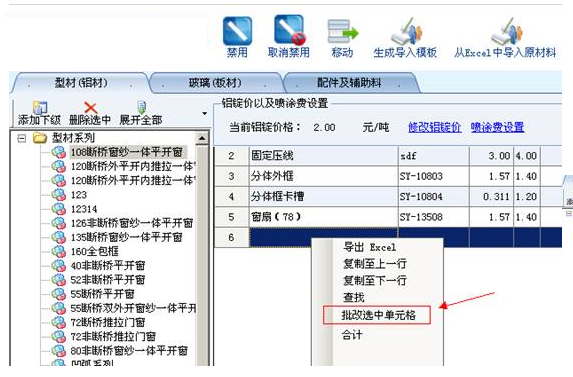
Task: Click the 0.311 value cell
Action: pos(491,197)
